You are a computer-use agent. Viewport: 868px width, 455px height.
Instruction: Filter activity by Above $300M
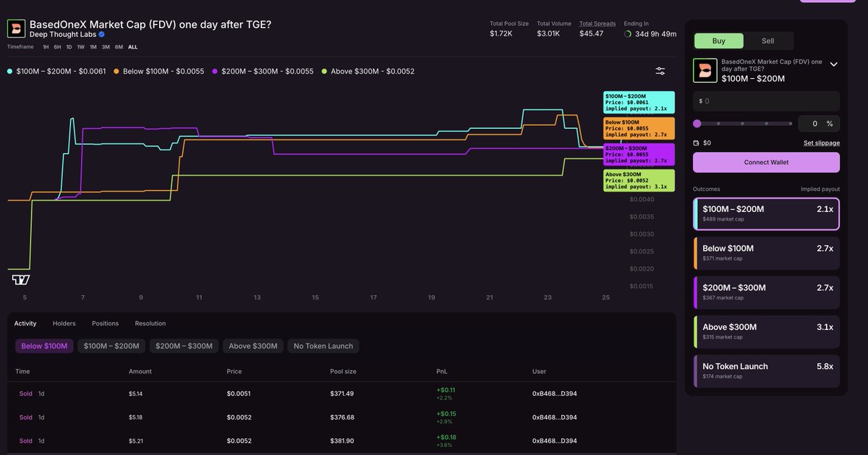point(253,346)
